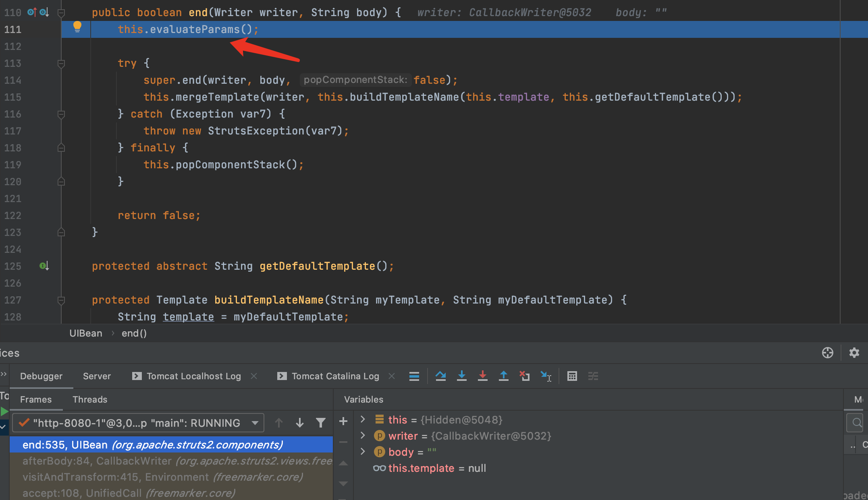
Task: Click the Show Execution Point icon
Action: (414, 376)
